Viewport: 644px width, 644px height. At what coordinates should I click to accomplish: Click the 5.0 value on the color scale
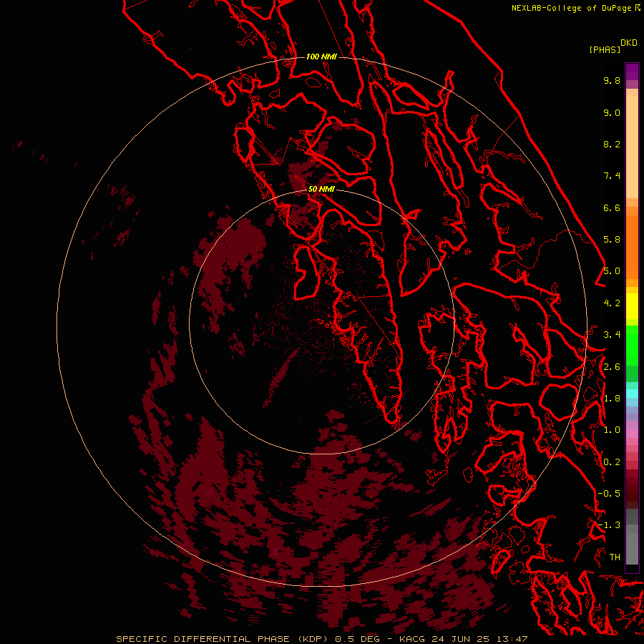pos(612,271)
